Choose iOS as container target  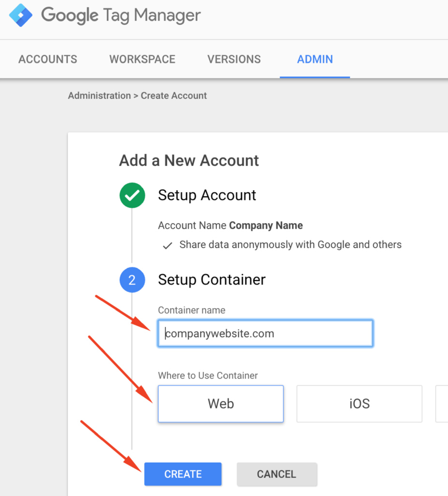(x=359, y=403)
